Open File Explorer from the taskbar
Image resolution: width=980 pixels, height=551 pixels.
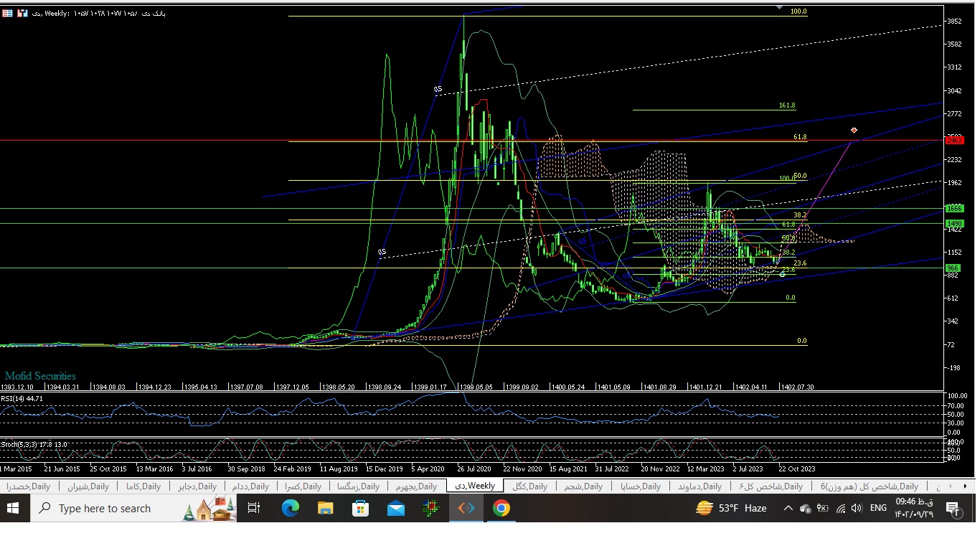pos(326,508)
